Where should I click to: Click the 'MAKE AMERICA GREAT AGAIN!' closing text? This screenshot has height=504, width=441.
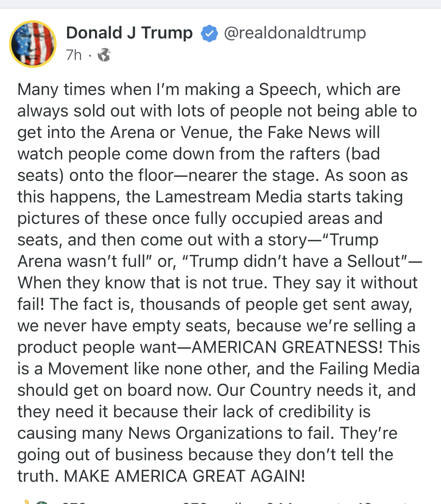pos(184,476)
